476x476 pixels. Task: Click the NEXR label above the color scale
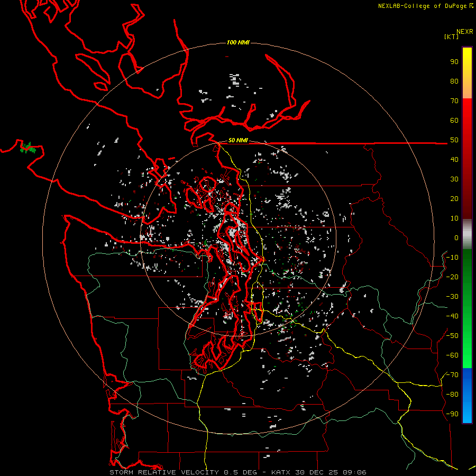464,32
